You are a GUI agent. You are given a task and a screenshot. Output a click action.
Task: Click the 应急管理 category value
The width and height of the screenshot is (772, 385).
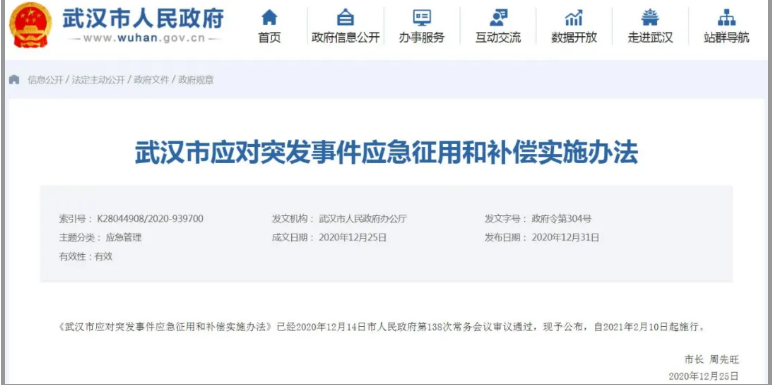[x=124, y=237]
